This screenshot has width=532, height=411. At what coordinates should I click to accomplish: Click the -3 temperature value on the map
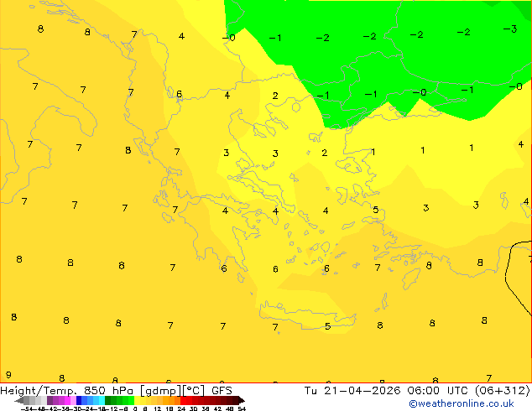click(510, 29)
